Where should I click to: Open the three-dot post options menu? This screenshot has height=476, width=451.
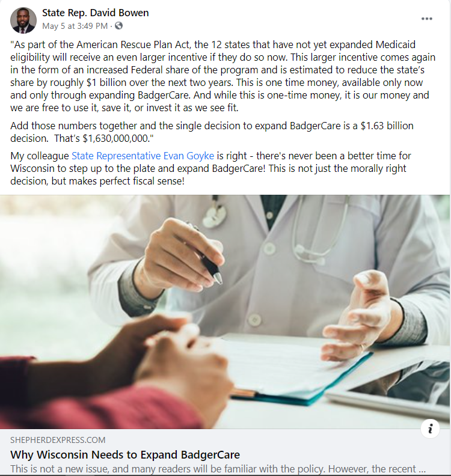(x=427, y=19)
